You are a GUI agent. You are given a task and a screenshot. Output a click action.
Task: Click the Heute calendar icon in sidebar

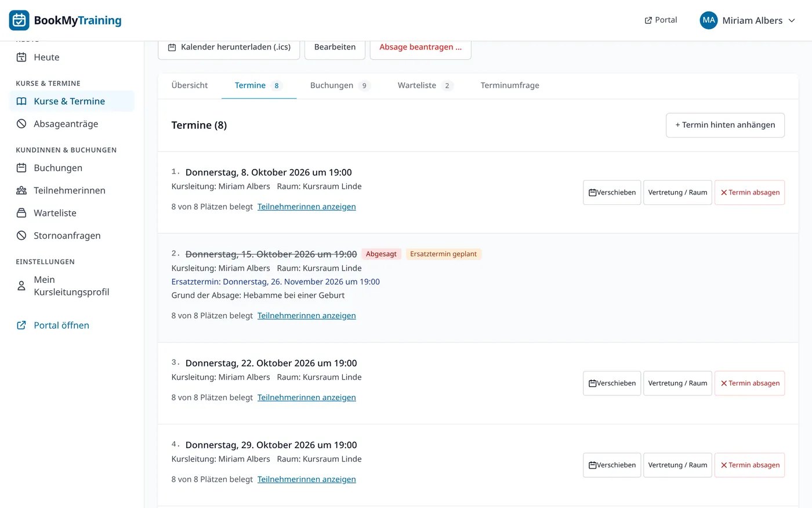[x=21, y=57]
